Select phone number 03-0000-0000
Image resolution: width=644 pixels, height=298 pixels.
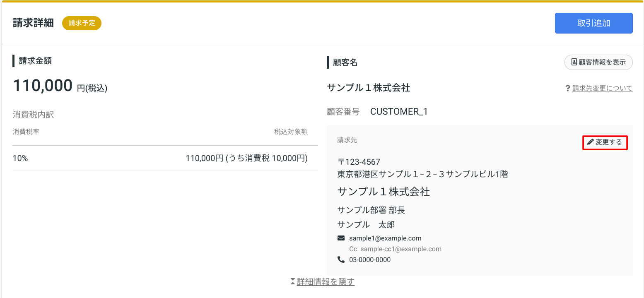click(x=370, y=260)
